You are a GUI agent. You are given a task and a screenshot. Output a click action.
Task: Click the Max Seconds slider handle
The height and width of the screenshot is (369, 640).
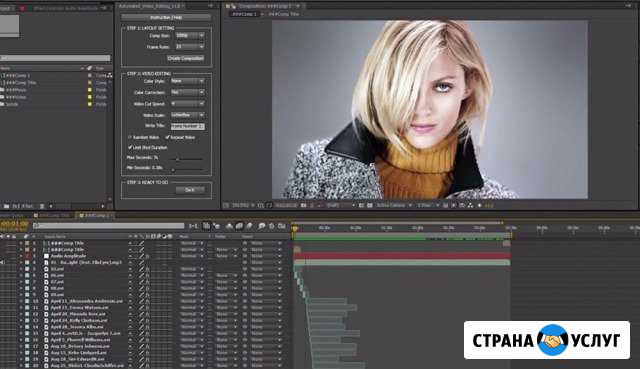coord(177,159)
